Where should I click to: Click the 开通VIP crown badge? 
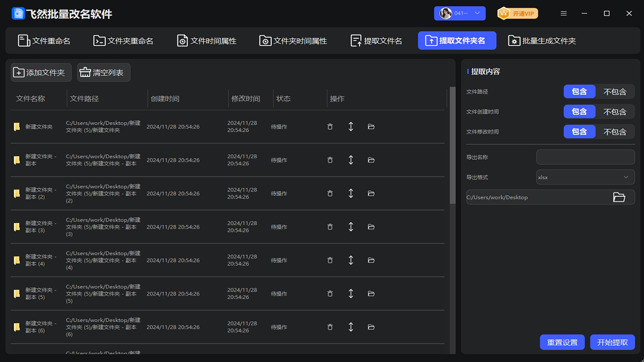tap(518, 14)
